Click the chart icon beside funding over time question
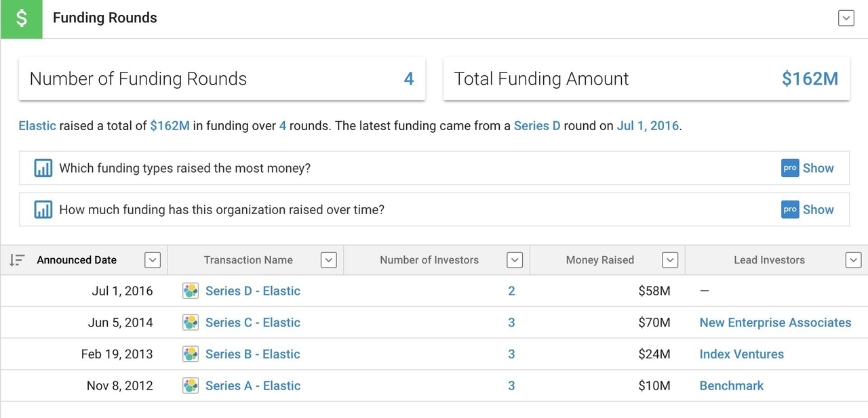This screenshot has height=418, width=868. 43,210
